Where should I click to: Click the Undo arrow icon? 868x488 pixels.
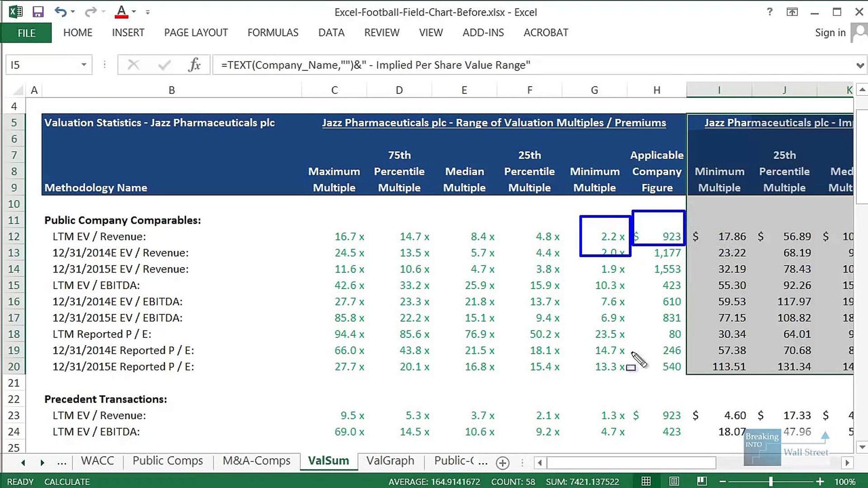point(61,12)
